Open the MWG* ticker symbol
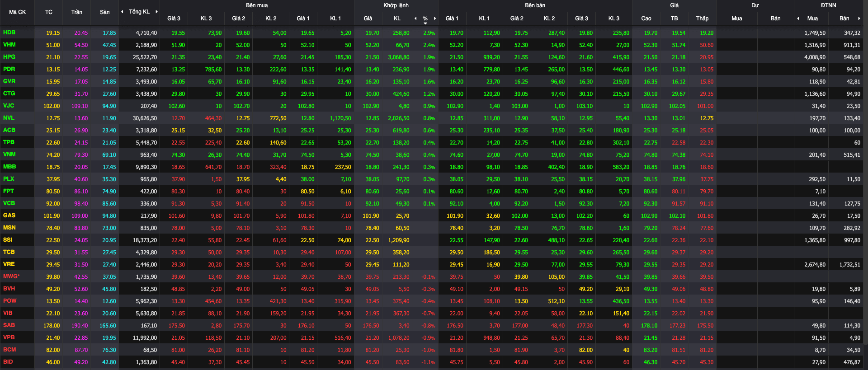This screenshot has width=868, height=370. (x=11, y=276)
